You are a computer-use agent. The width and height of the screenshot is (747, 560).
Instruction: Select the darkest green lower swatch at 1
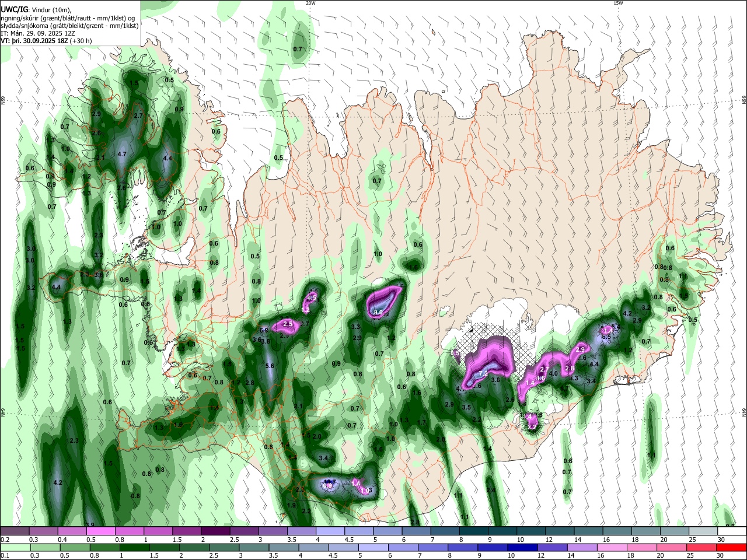[135, 547]
